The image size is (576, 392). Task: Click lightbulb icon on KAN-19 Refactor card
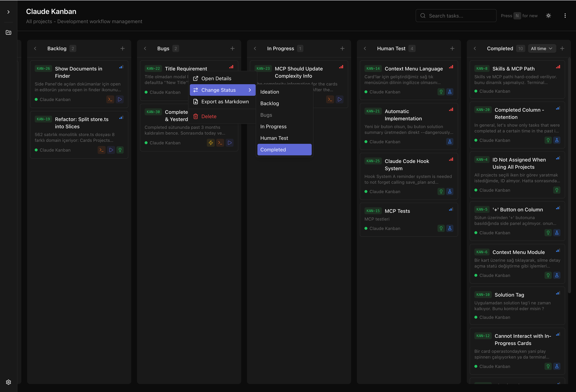[x=120, y=150]
